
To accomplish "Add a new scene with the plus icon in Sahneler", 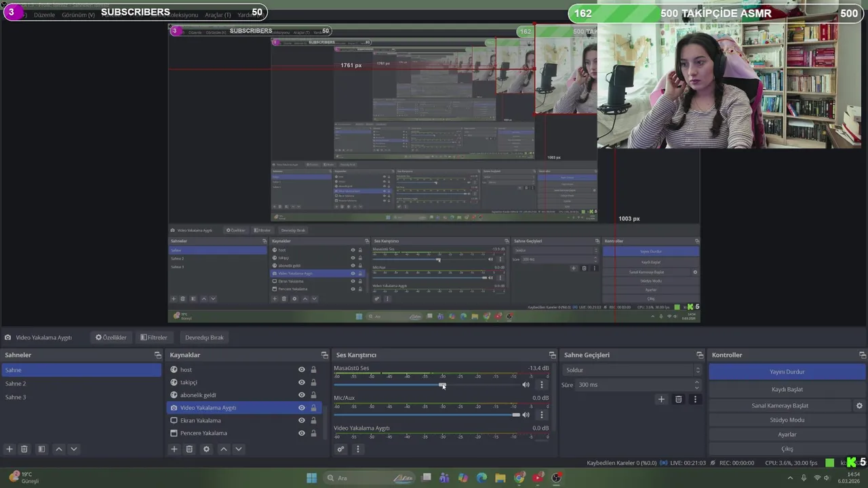I will coord(9,449).
